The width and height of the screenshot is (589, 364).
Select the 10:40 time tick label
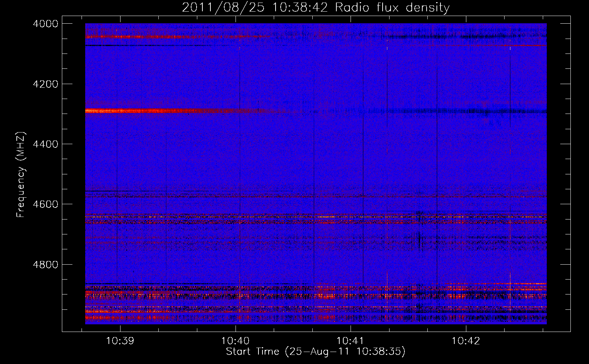click(x=235, y=341)
